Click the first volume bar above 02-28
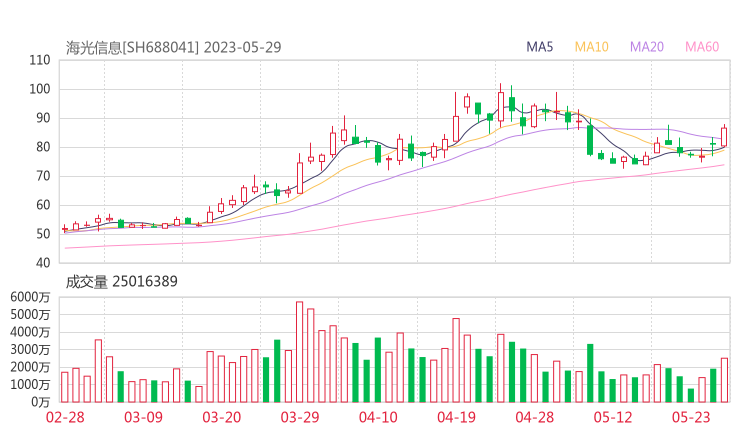Viewport: 740px width, 440px height. (x=65, y=387)
